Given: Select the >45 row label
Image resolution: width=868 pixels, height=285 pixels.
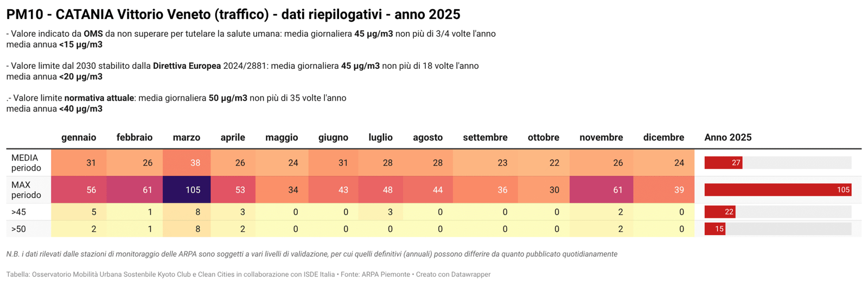Looking at the screenshot, I should click(18, 212).
